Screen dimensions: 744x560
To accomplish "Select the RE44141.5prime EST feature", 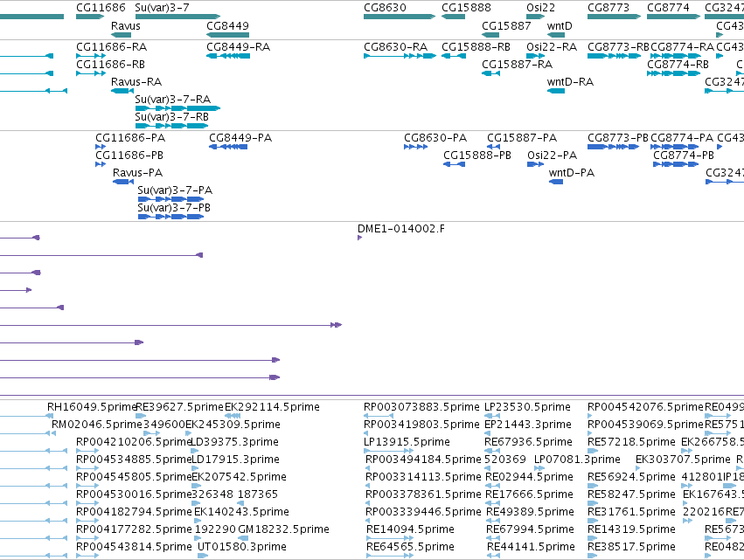I will (x=493, y=556).
